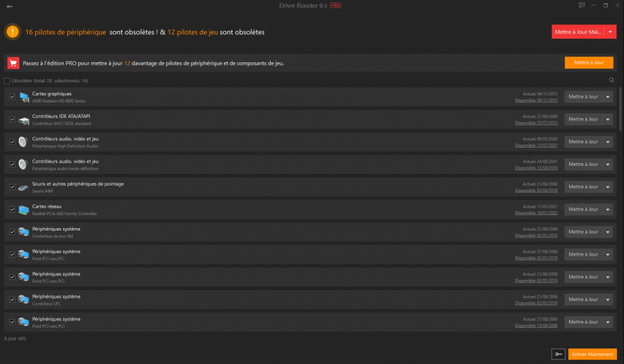
Task: Click the red shopping cart icon
Action: coord(13,63)
